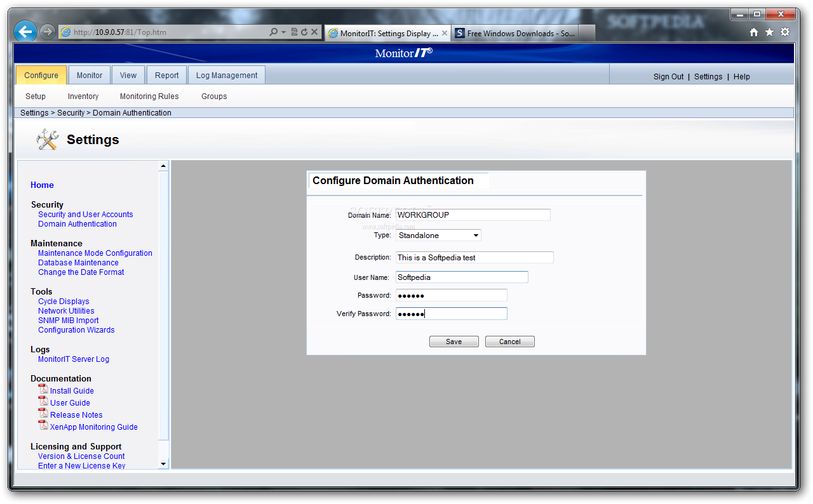Open address bar dropdown arrow
Viewport: 813px width, 504px height.
point(283,32)
